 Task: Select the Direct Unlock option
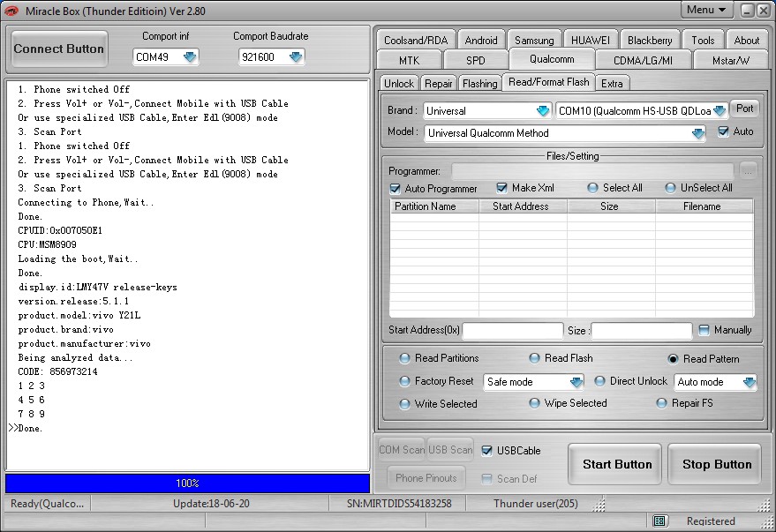[x=599, y=381]
